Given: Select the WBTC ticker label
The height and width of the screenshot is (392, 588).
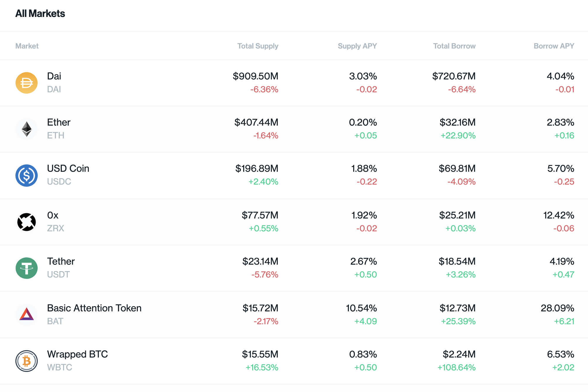Looking at the screenshot, I should [60, 367].
